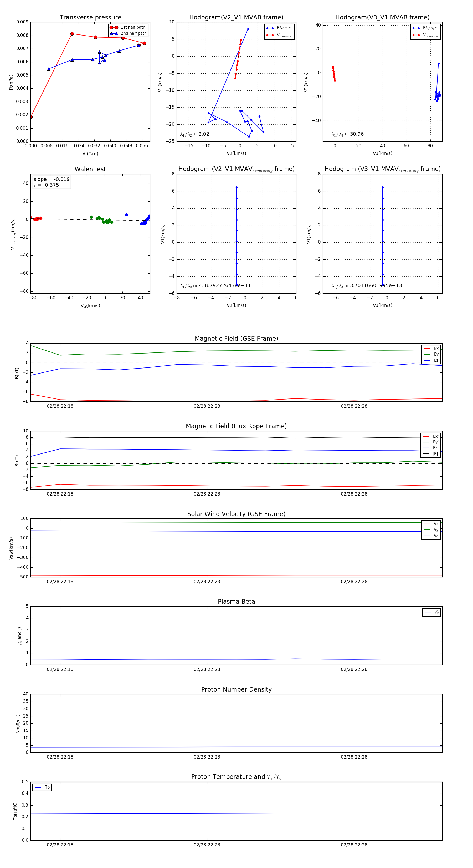Click '02/28 22:23' tick under GSE field plot
The height and width of the screenshot is (868, 473).
pos(207,406)
